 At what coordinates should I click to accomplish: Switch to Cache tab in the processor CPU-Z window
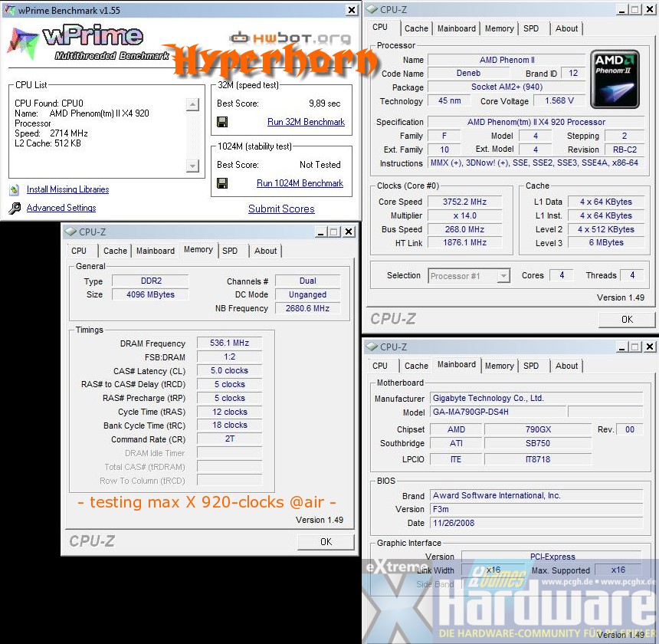point(416,28)
